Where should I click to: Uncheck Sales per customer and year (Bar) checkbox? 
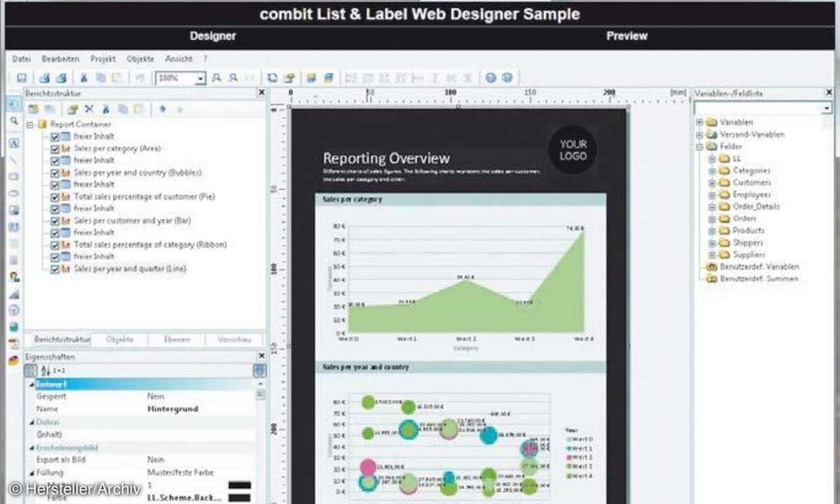click(55, 221)
